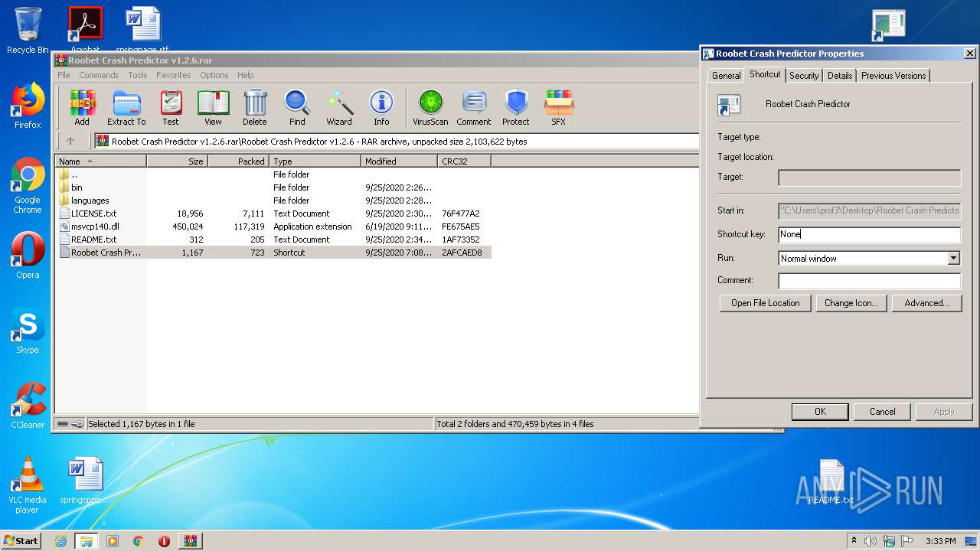This screenshot has width=980, height=551.
Task: Select LICENSE.txt in archive list
Action: tap(273, 214)
